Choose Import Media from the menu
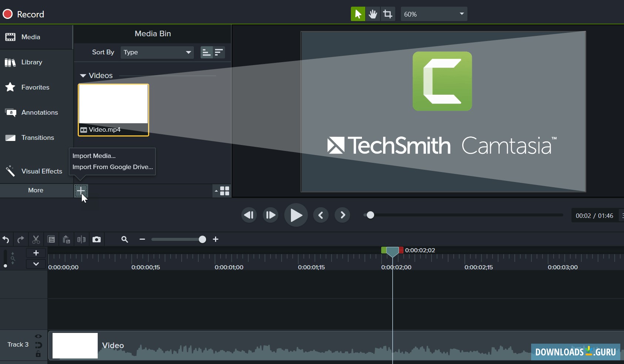Viewport: 624px width, 364px height. (x=93, y=155)
